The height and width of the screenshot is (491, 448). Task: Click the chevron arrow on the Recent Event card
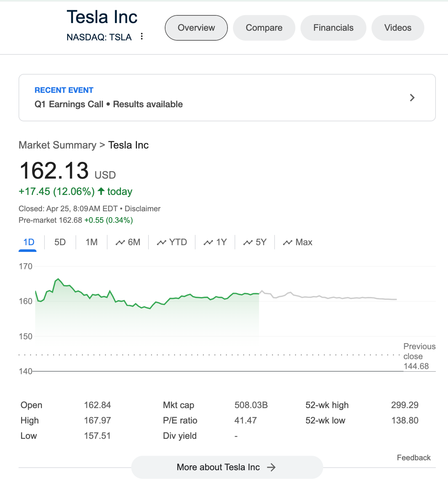[412, 98]
